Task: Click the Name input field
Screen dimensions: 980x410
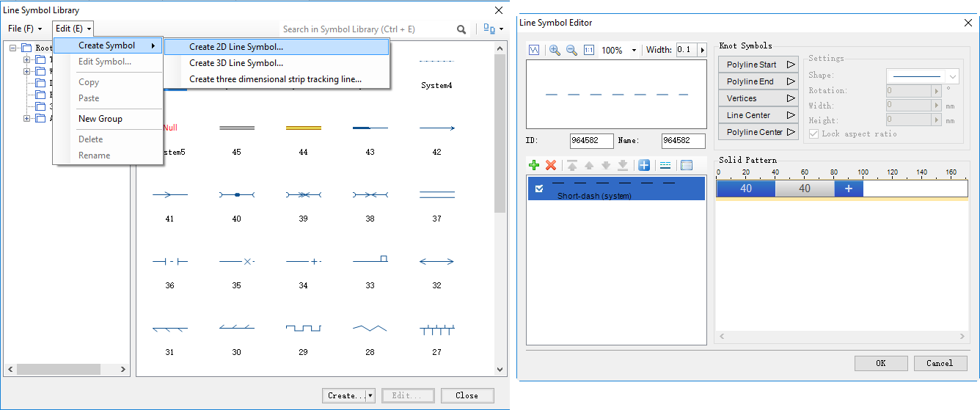Action: [x=683, y=141]
